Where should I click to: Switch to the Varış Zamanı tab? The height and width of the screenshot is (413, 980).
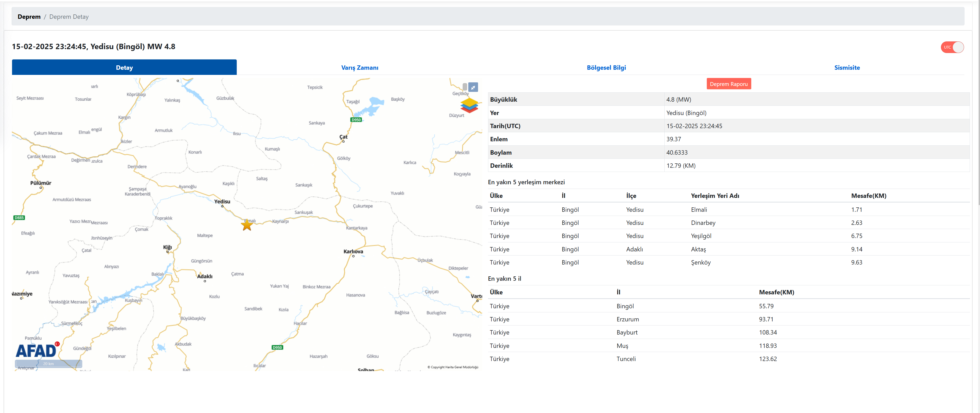tap(360, 67)
